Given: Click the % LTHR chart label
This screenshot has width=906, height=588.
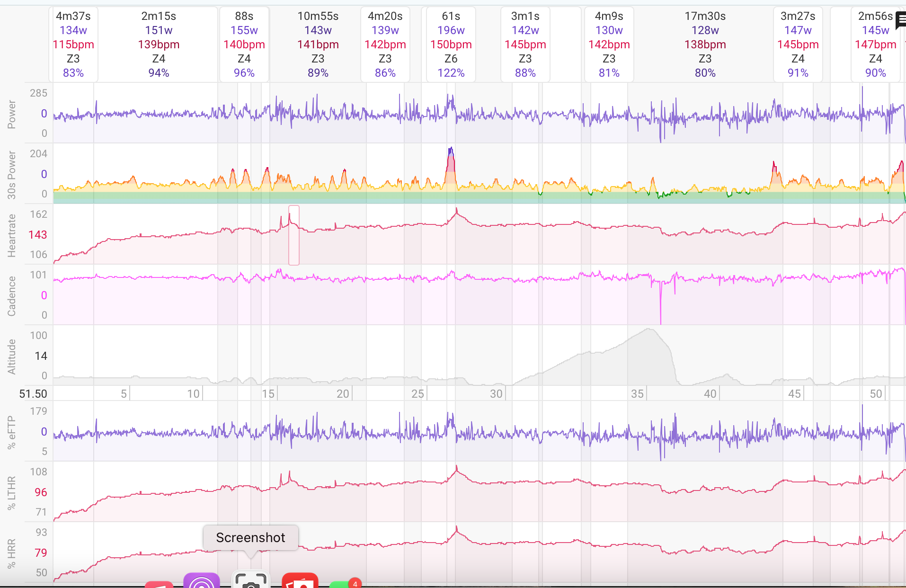Looking at the screenshot, I should pyautogui.click(x=12, y=492).
